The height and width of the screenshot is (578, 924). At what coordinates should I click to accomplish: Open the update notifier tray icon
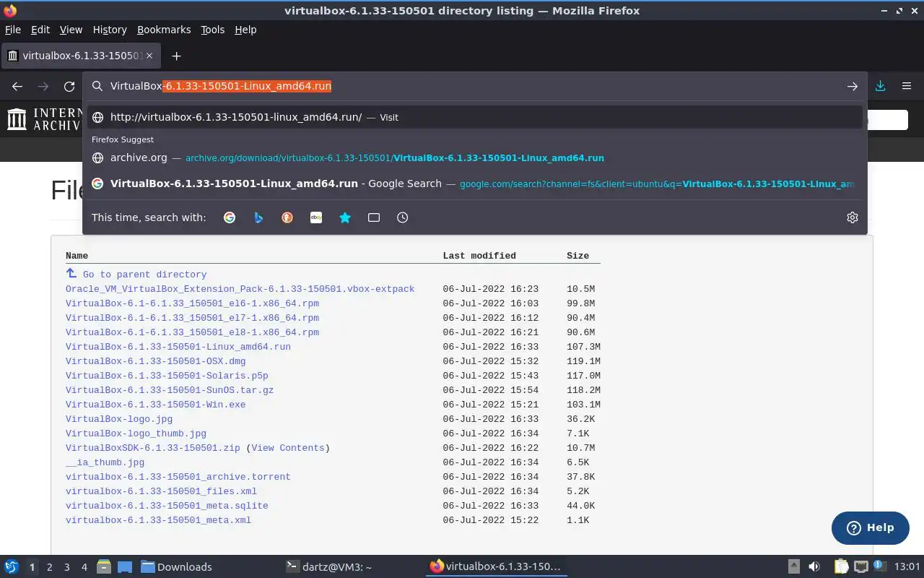point(880,566)
